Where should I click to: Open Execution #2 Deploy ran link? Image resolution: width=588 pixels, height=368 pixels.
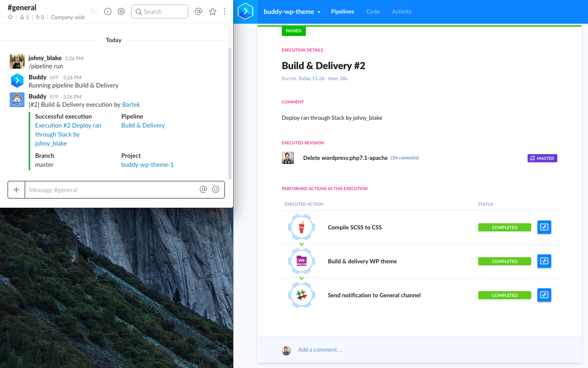pos(68,134)
